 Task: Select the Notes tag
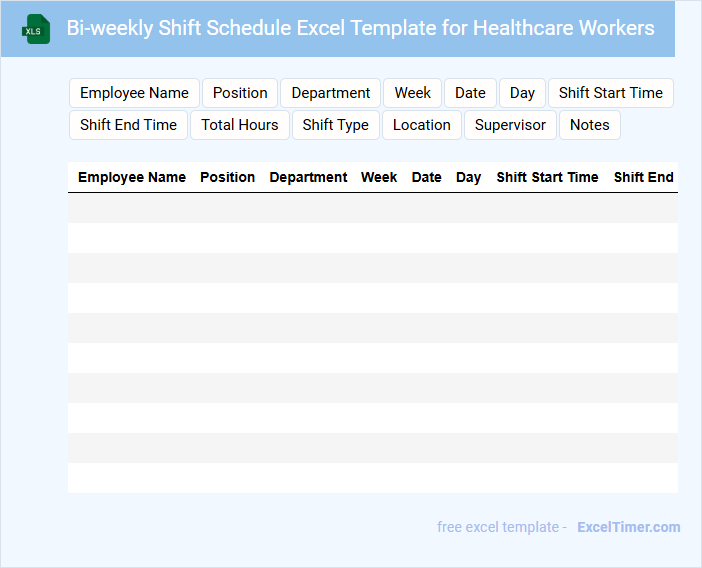pos(589,125)
